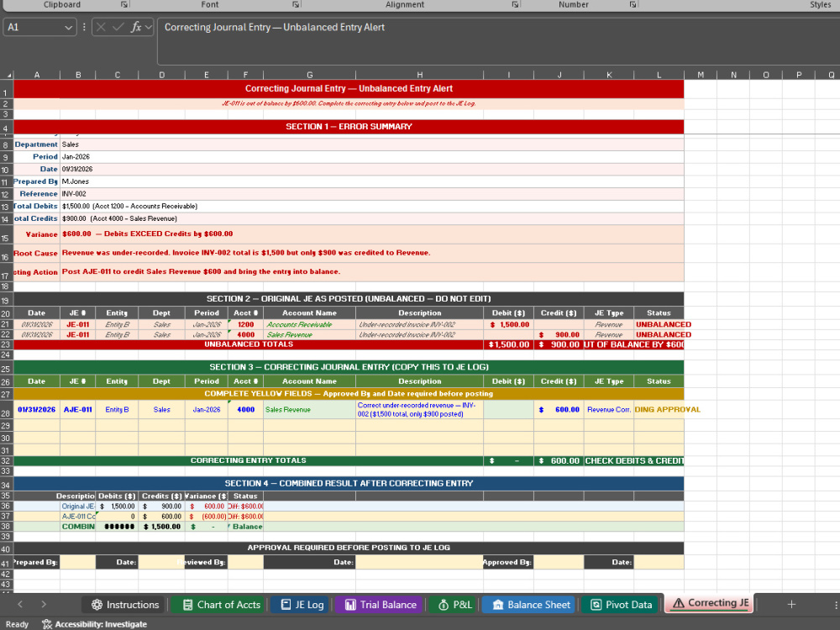Click the $1,500.00 debit in row 21
Screen dimensions: 840x630
coord(509,324)
